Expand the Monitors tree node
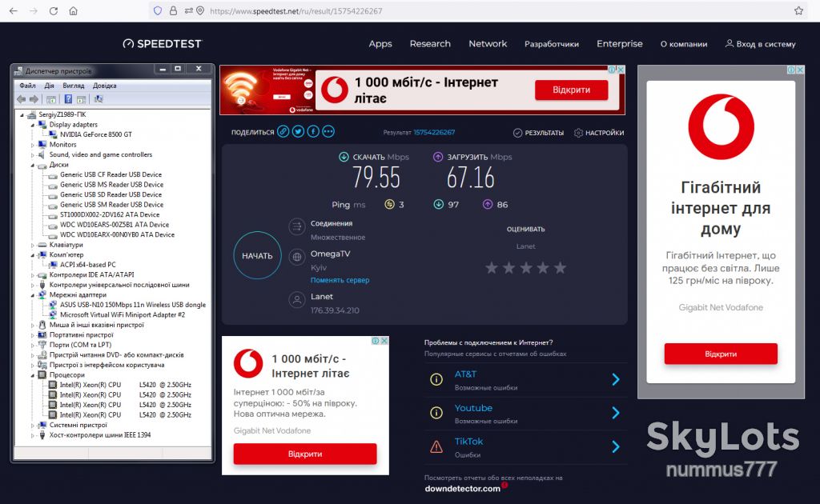820x504 pixels. coord(32,145)
